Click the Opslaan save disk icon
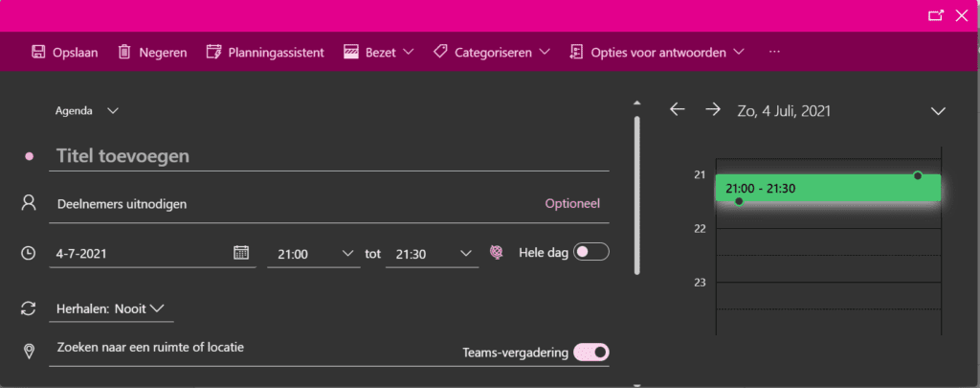Image resolution: width=980 pixels, height=388 pixels. click(x=38, y=52)
